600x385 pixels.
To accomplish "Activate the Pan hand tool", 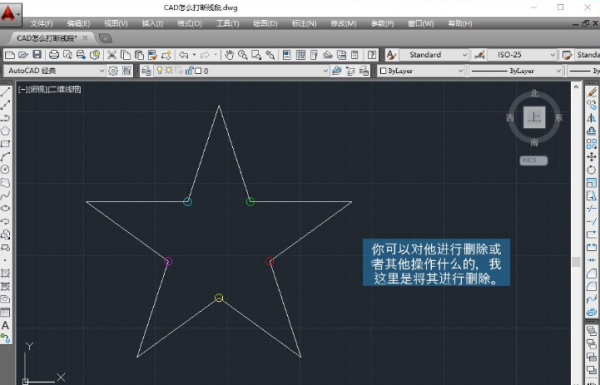I will tap(229, 55).
